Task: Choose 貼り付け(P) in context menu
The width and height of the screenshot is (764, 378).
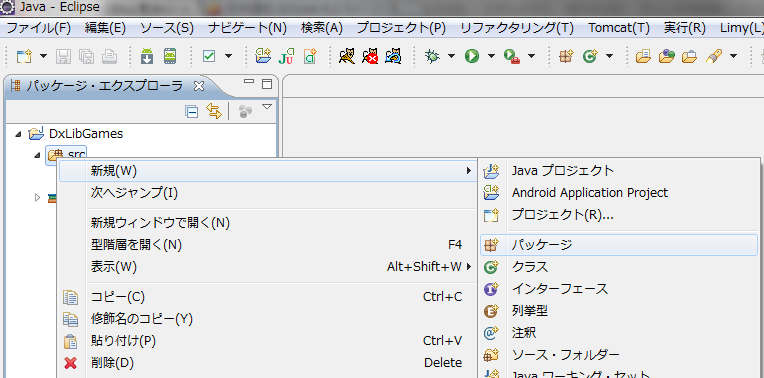Action: click(x=267, y=340)
